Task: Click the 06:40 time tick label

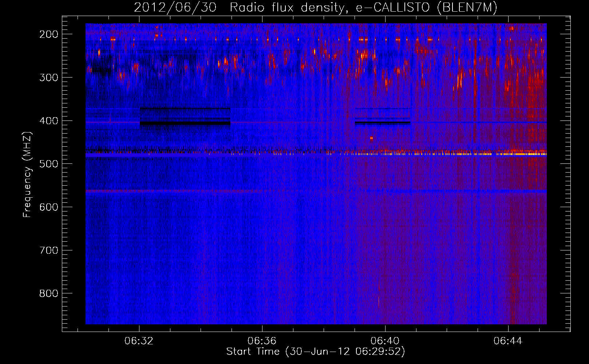Action: pos(385,341)
